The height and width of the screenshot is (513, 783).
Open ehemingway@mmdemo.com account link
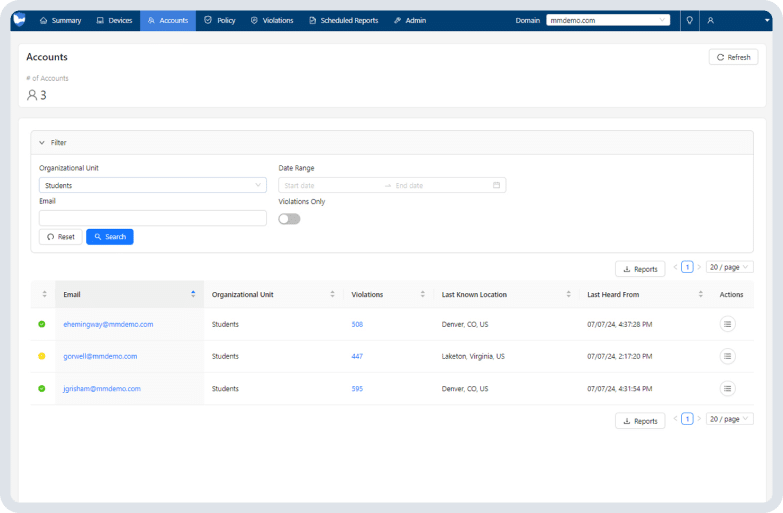[108, 324]
